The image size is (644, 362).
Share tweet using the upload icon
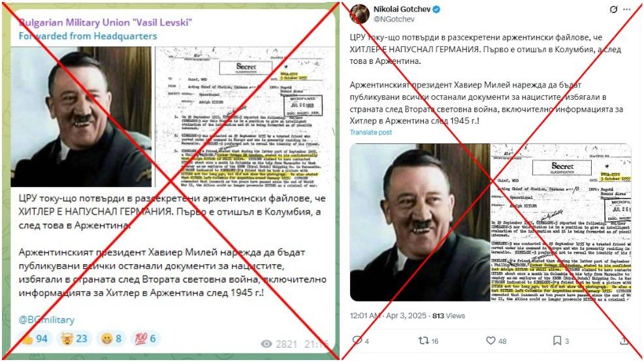[x=624, y=340]
